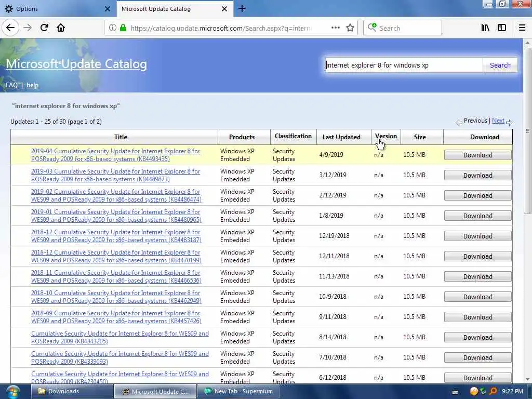Focus the address bar URL field
This screenshot has height=399, width=532.
pos(220,28)
